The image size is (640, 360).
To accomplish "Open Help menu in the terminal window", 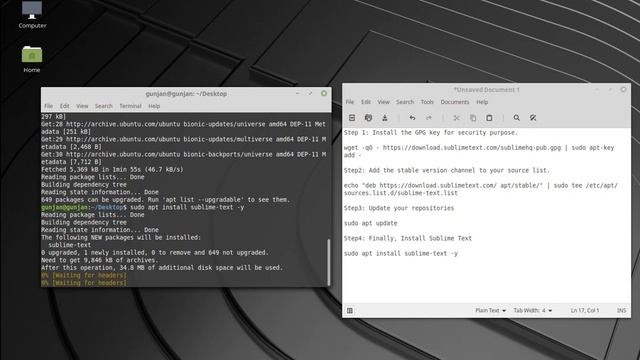I will click(154, 106).
